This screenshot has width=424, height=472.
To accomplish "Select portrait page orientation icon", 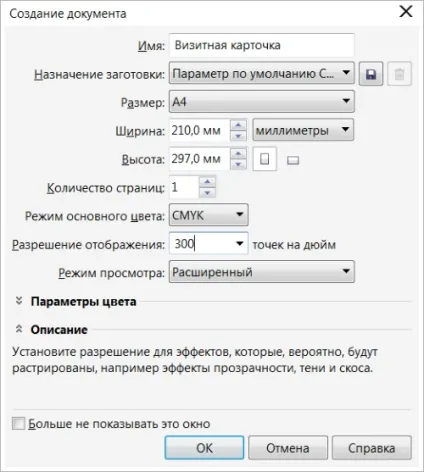I will point(265,159).
